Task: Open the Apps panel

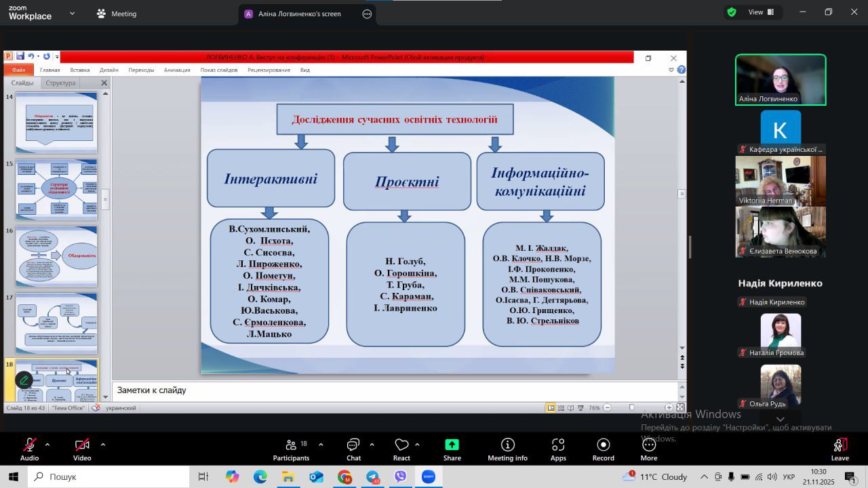Action: 558,449
